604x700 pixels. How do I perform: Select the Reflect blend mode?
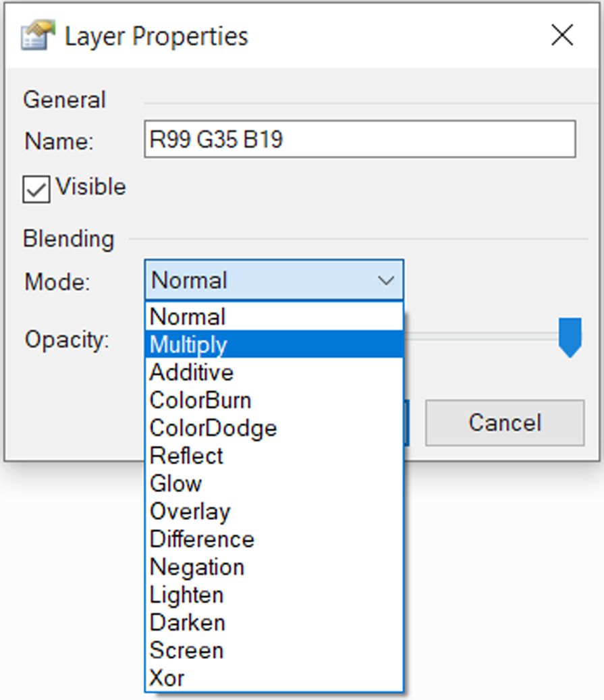(274, 456)
